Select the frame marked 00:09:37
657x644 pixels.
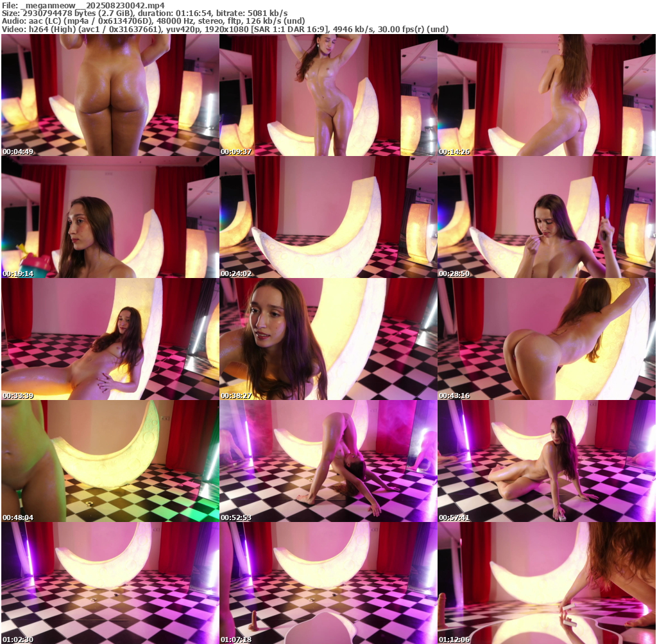pyautogui.click(x=328, y=95)
